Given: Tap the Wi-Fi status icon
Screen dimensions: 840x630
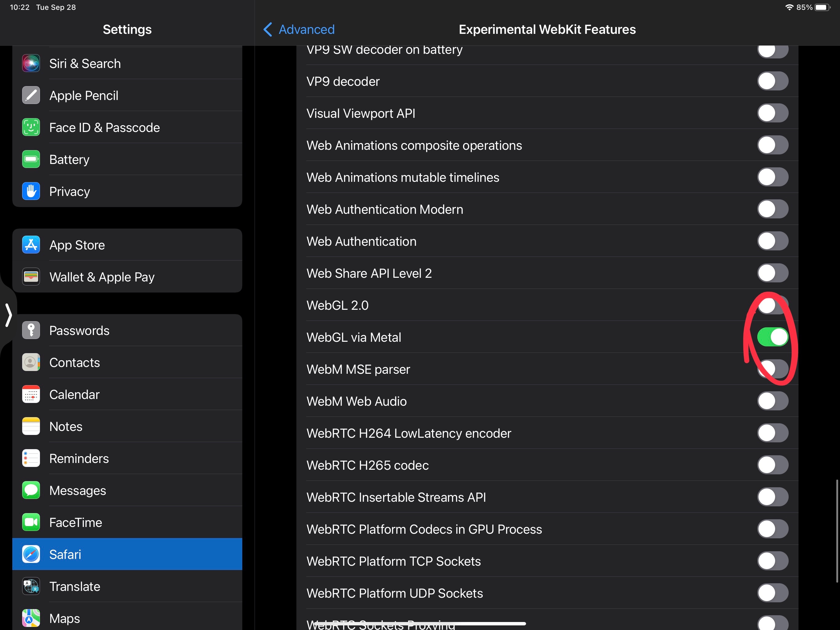Looking at the screenshot, I should coord(790,7).
